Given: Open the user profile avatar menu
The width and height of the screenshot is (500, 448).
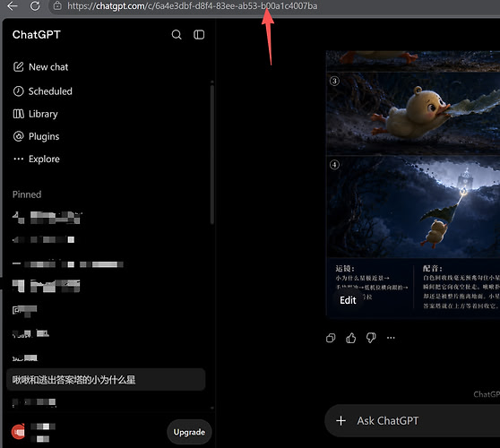Looking at the screenshot, I should pyautogui.click(x=18, y=432).
